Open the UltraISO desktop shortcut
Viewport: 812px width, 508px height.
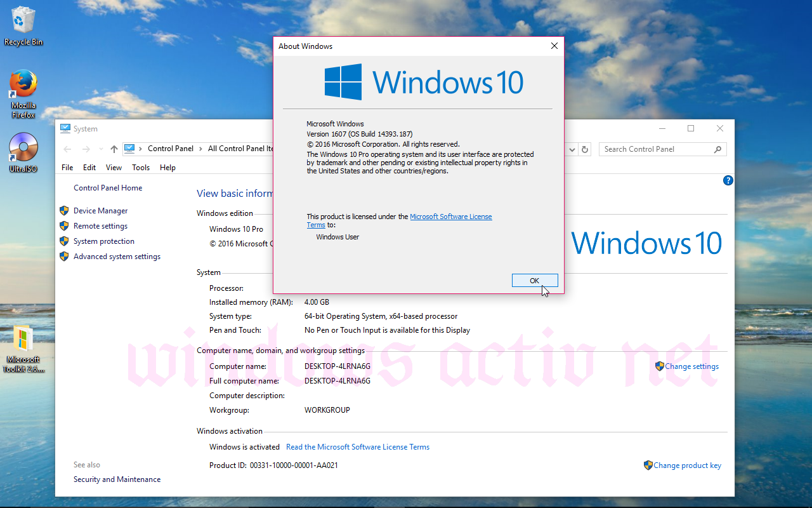[23, 152]
